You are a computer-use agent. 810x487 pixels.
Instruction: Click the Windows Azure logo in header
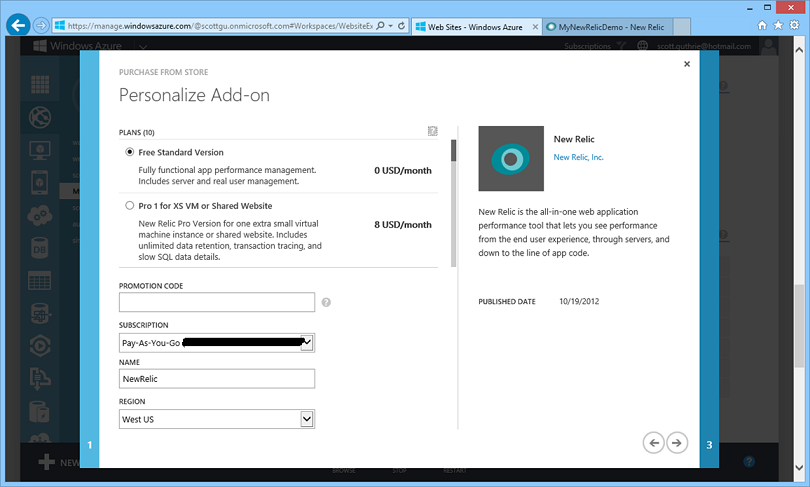coord(77,45)
